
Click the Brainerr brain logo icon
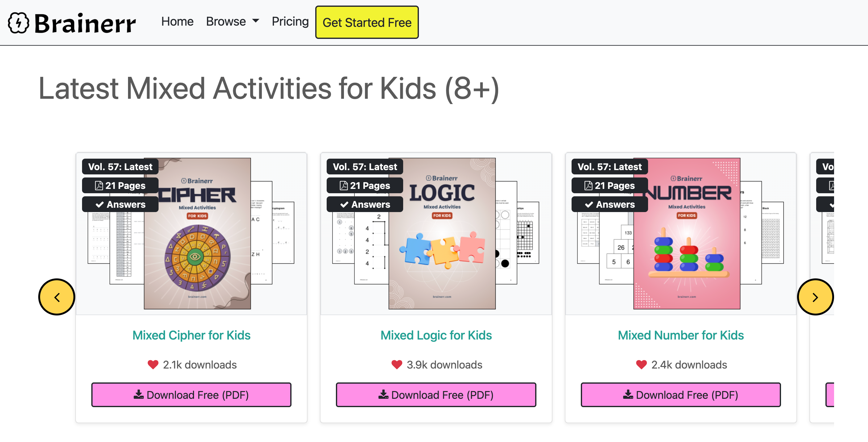[x=19, y=23]
